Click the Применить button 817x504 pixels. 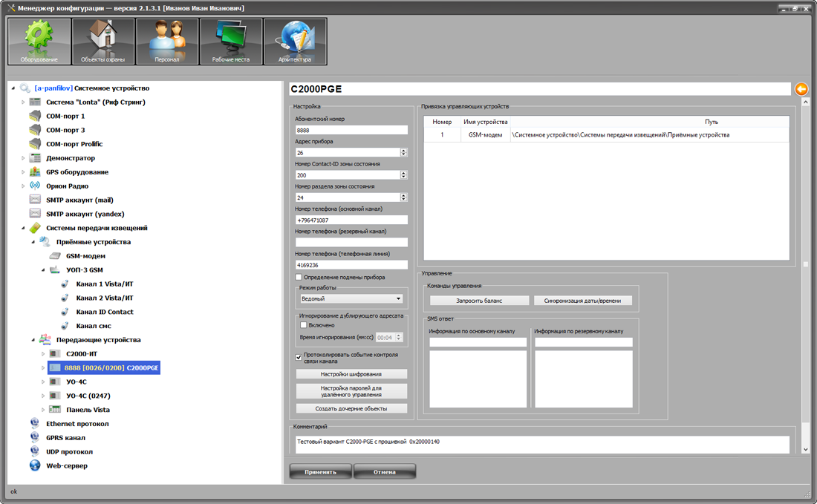[x=320, y=471]
